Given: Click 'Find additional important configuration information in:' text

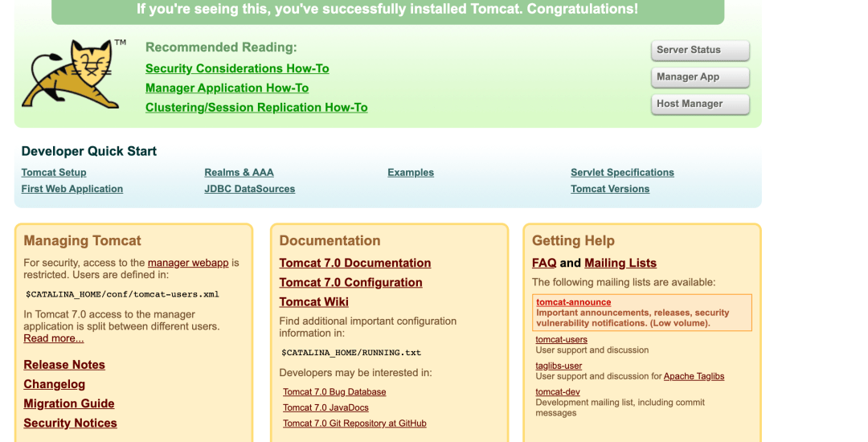Looking at the screenshot, I should (x=367, y=327).
